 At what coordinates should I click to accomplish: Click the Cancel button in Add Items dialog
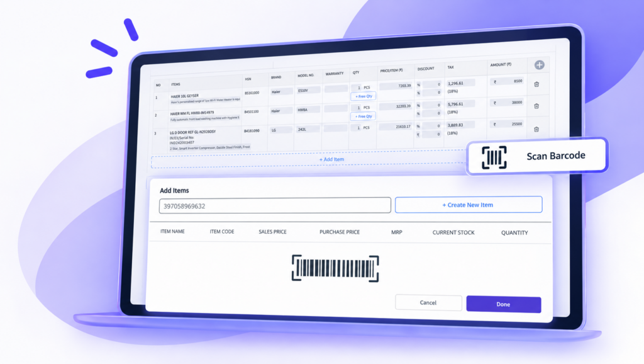[428, 303]
